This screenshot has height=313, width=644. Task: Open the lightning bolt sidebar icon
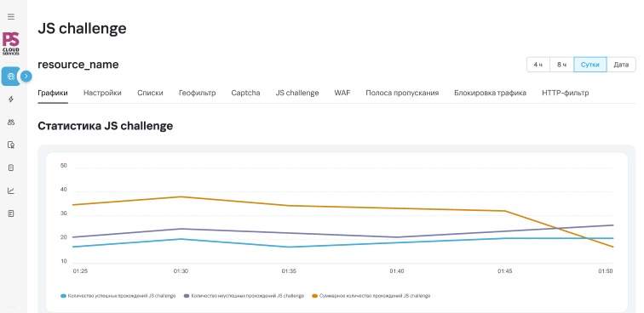click(x=11, y=100)
